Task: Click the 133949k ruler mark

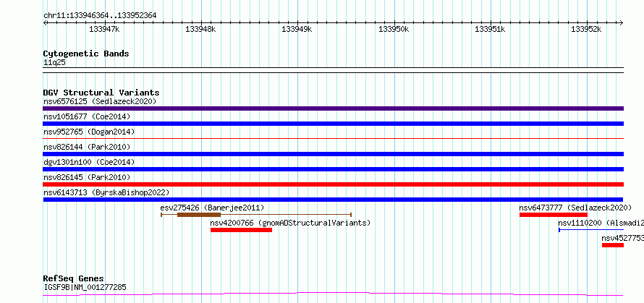Action: pyautogui.click(x=297, y=29)
